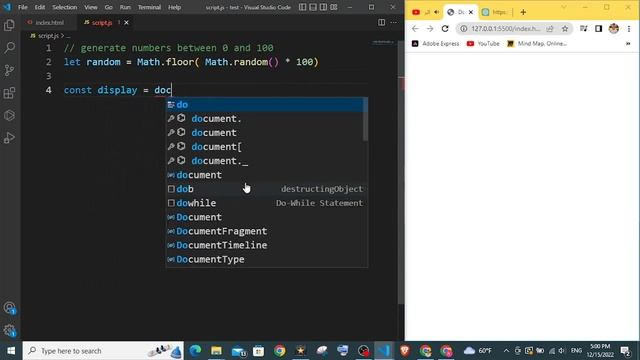
Task: Open the Manage gear in VS Code
Action: [x=9, y=330]
